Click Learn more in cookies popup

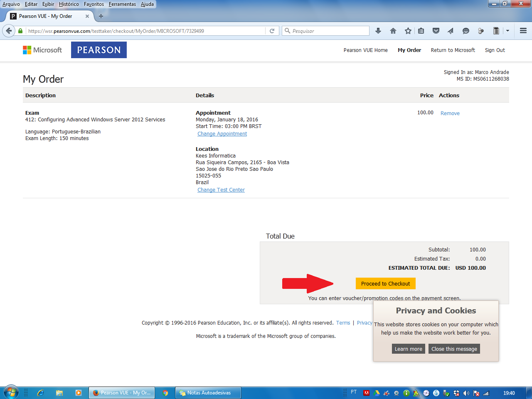tap(409, 349)
